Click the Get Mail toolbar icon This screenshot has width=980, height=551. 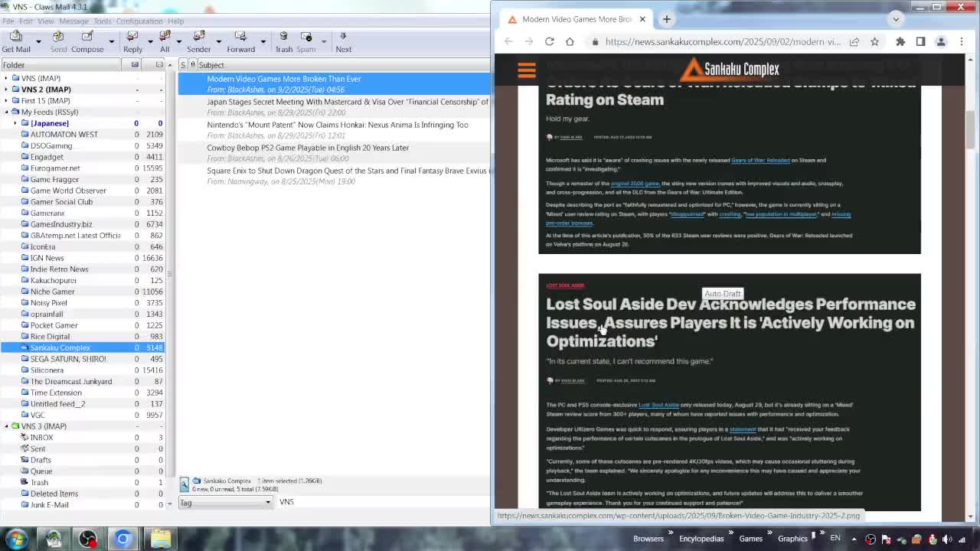pos(15,41)
